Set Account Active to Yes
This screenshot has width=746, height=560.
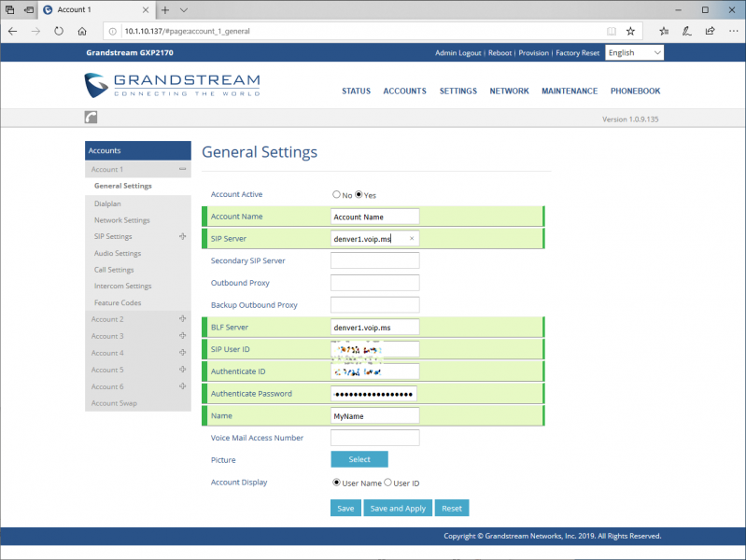(359, 194)
